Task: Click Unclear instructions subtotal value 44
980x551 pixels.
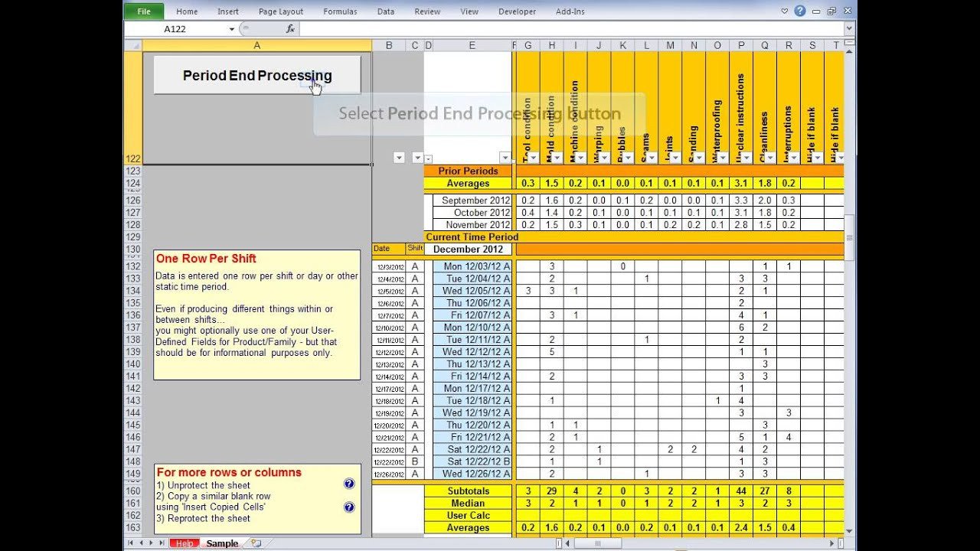Action: pos(741,491)
